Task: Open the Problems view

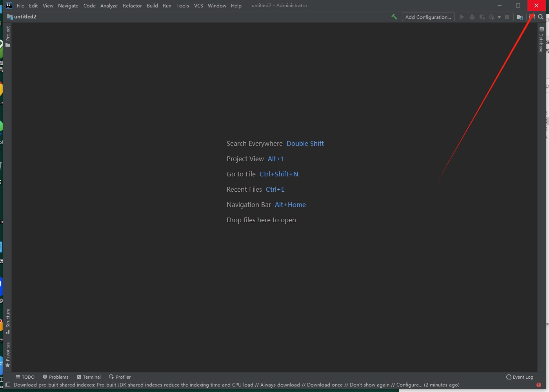Action: click(56, 377)
